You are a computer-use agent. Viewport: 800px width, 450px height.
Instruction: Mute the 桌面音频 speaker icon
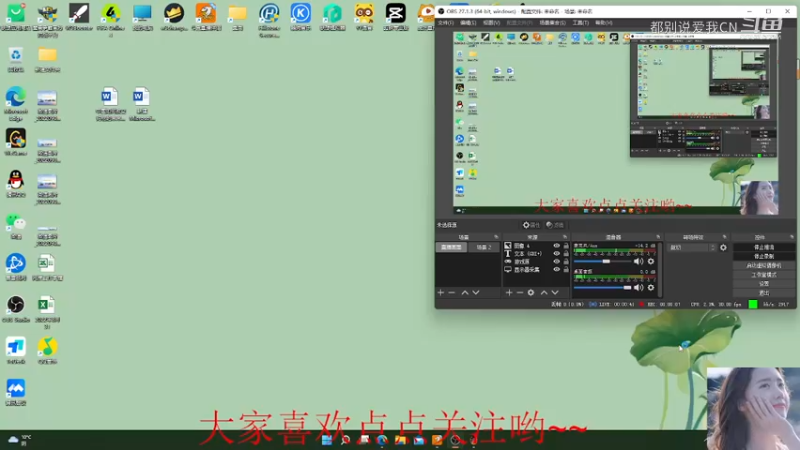[638, 288]
